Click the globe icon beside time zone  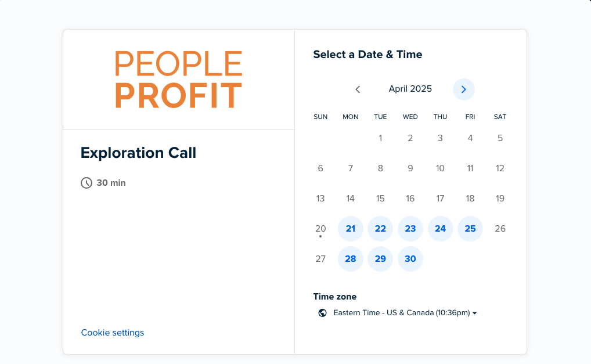point(323,313)
